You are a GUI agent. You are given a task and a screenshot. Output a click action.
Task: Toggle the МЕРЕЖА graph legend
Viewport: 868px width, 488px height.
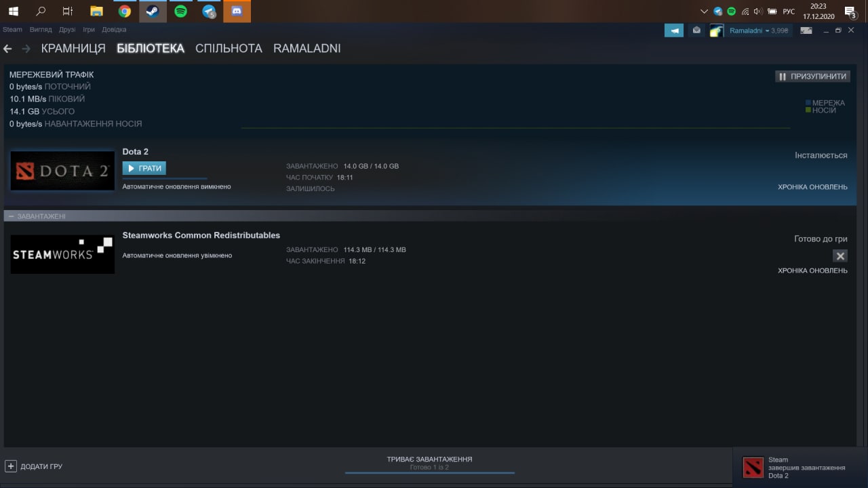pos(825,103)
